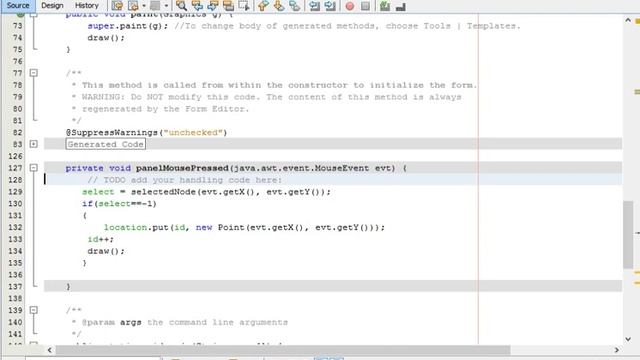
Task: Click method name panelMousePressed
Action: coord(182,168)
